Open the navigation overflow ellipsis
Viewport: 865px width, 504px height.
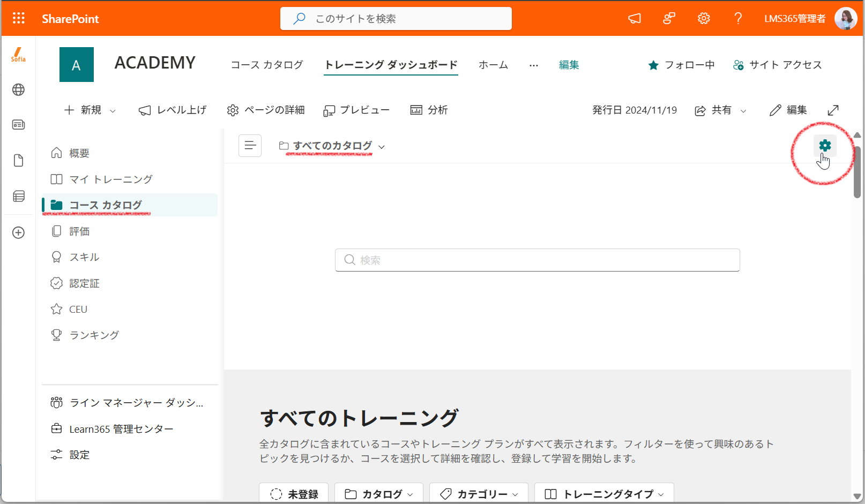tap(534, 65)
